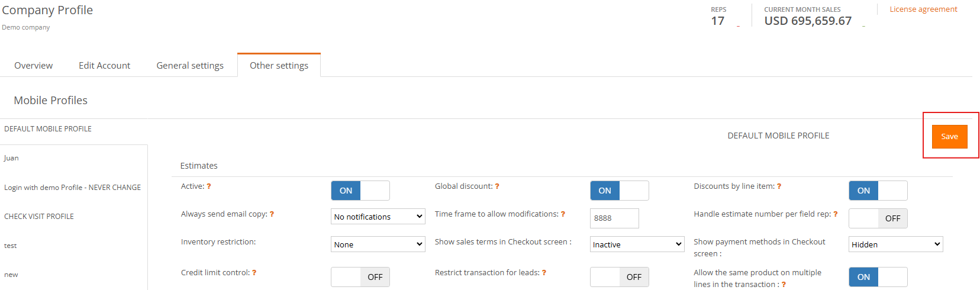Click help icon for Handle estimate number per field rep

(836, 214)
